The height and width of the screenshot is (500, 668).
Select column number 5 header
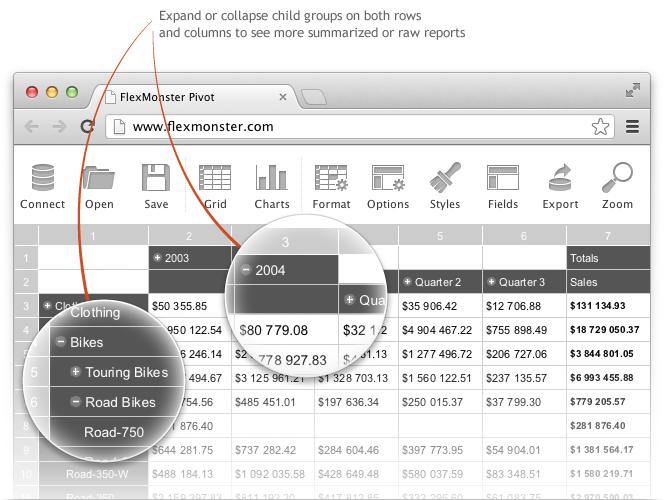click(x=440, y=236)
